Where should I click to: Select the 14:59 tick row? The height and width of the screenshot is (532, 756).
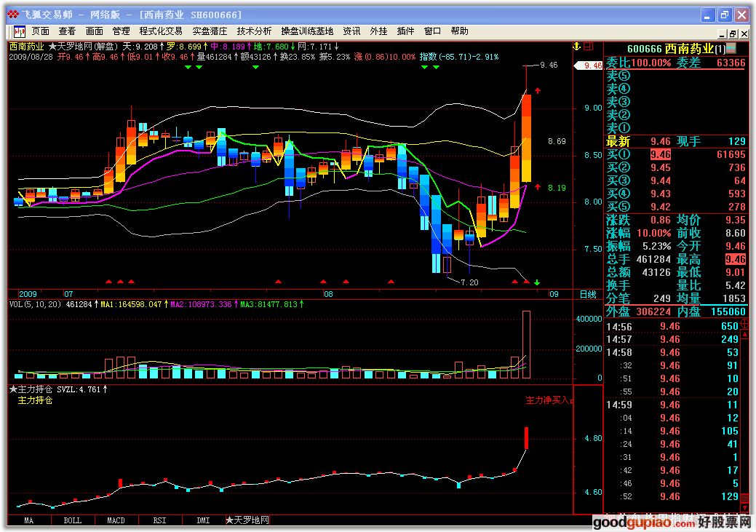click(672, 405)
